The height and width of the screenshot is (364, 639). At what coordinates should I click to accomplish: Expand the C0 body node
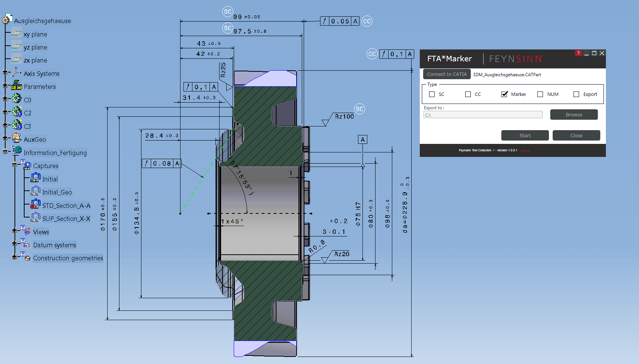pyautogui.click(x=5, y=99)
